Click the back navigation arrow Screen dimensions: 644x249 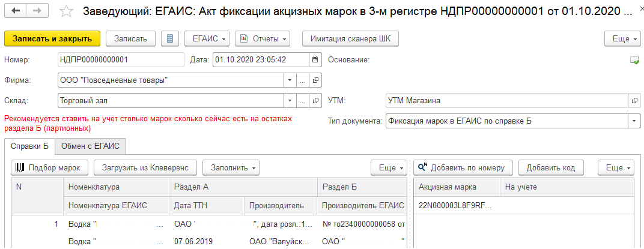(16, 11)
